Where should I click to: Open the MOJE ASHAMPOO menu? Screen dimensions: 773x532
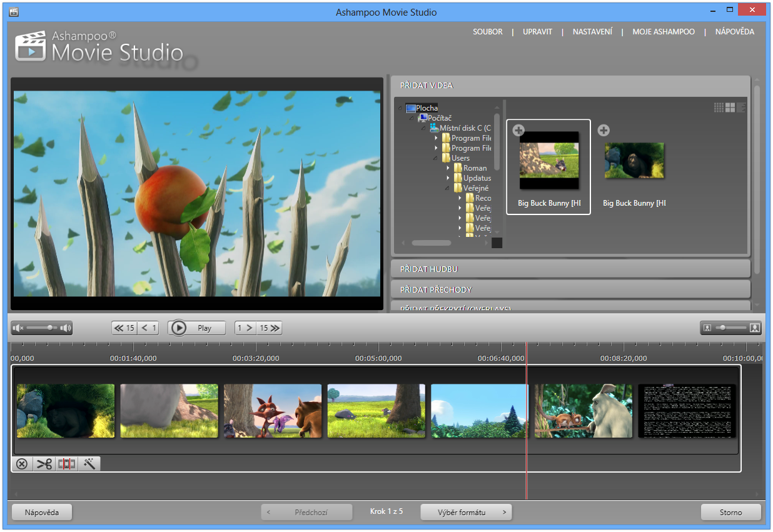[x=664, y=32]
